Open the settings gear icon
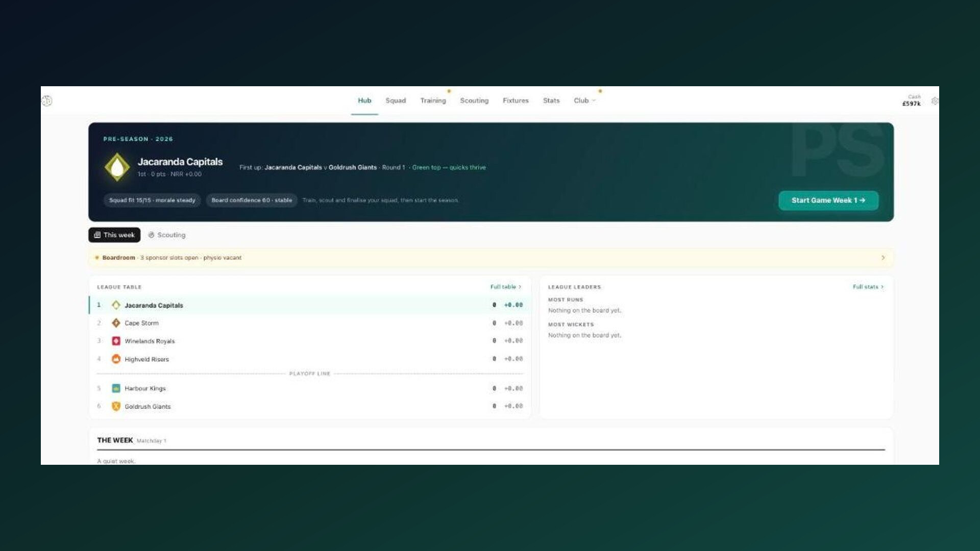This screenshot has height=551, width=980. coord(935,101)
